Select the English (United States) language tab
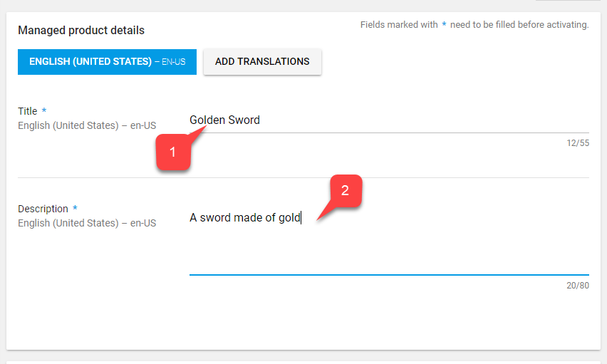This screenshot has width=607, height=364. click(107, 61)
